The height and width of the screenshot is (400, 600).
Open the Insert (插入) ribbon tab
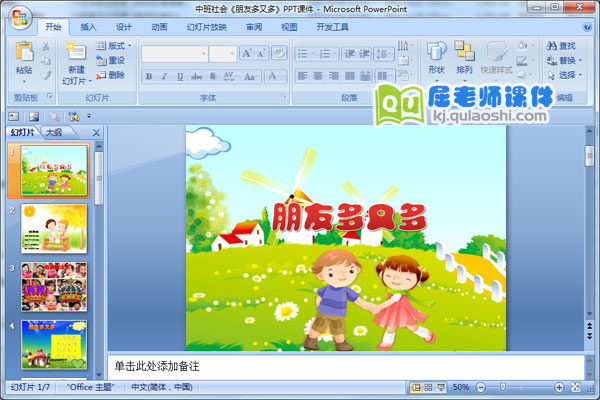coord(88,27)
